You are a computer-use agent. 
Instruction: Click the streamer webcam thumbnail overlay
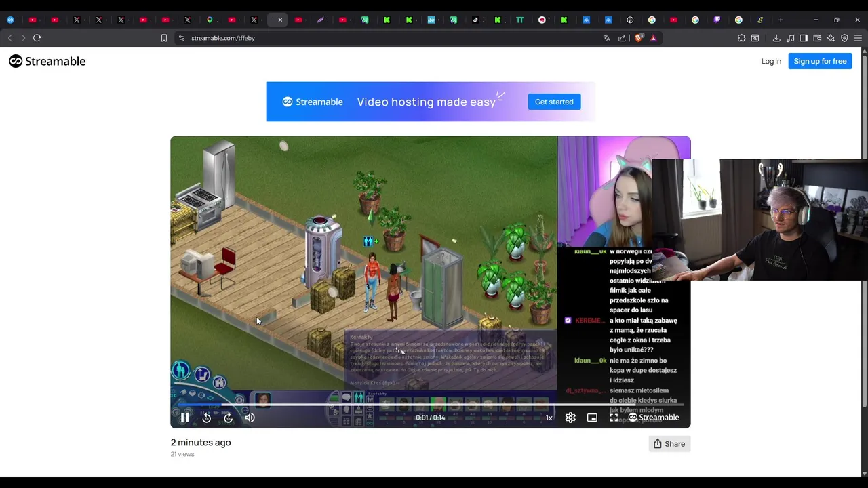[x=759, y=220]
